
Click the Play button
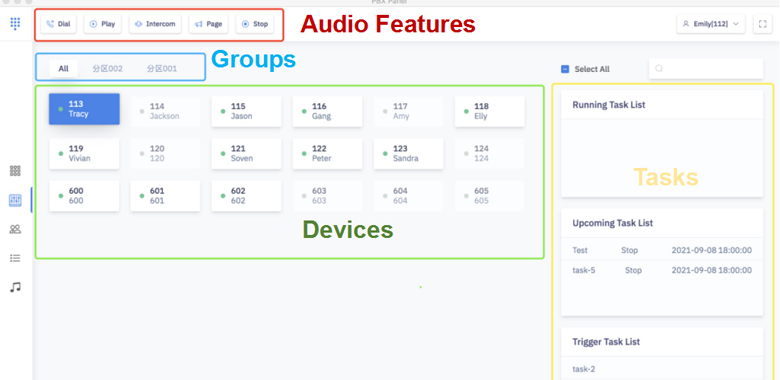[x=102, y=24]
